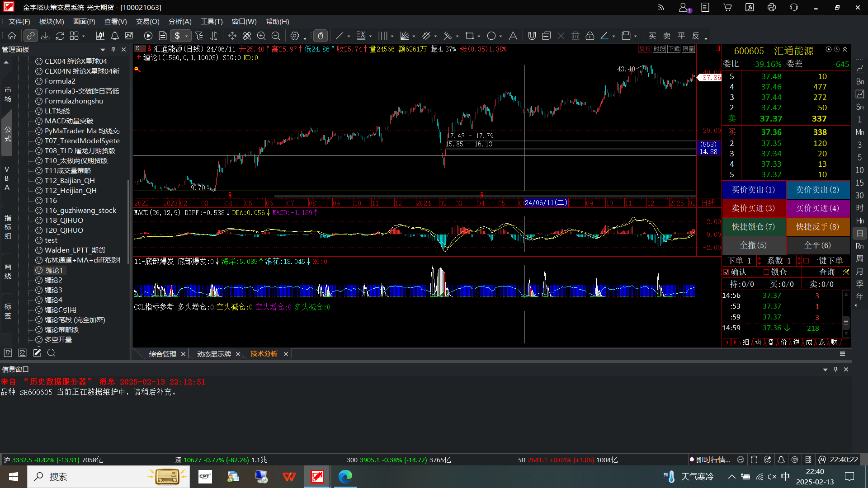This screenshot has width=868, height=488.
Task: Open the 信息窗口 dropdown triangle
Action: coord(825,370)
